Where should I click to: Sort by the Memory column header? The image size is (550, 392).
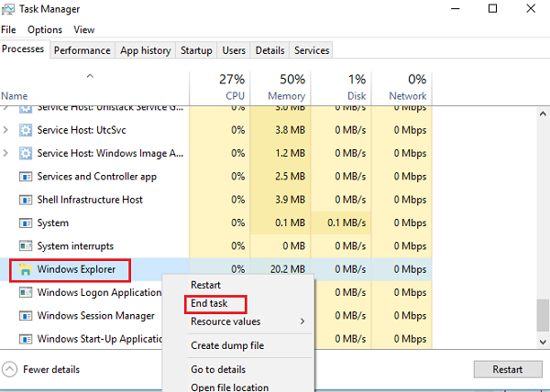coord(280,88)
